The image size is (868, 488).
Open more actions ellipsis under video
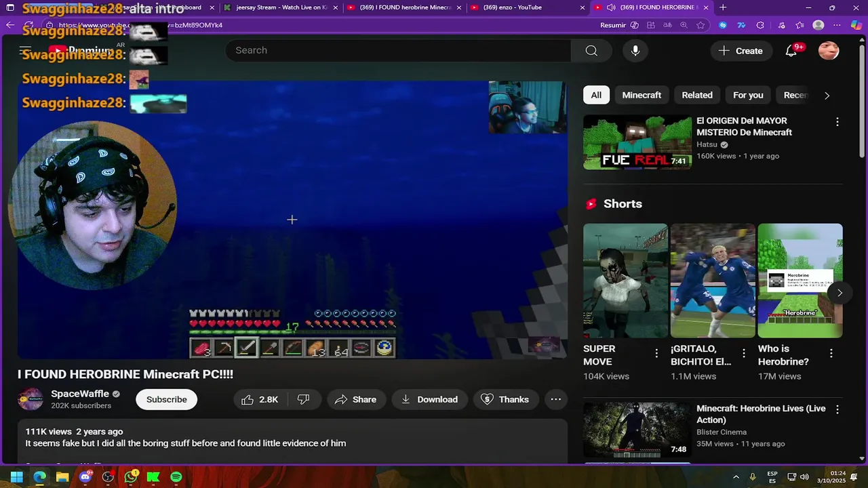(556, 399)
